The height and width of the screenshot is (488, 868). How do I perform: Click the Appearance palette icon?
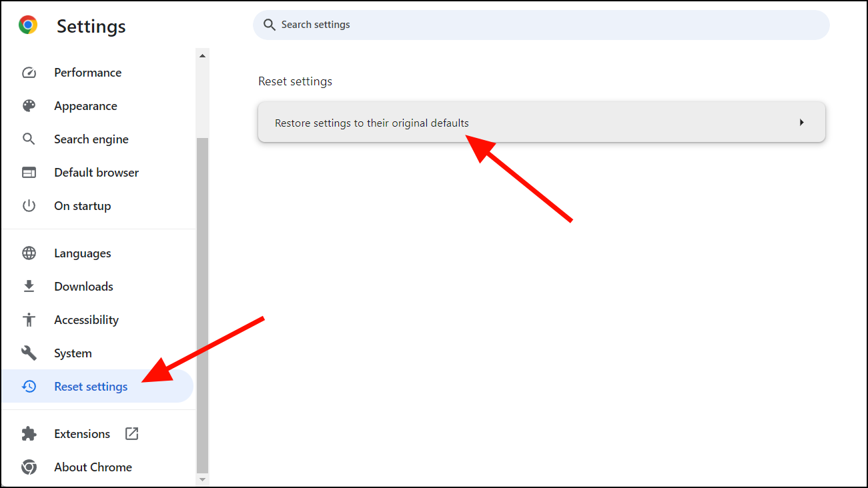(x=29, y=105)
